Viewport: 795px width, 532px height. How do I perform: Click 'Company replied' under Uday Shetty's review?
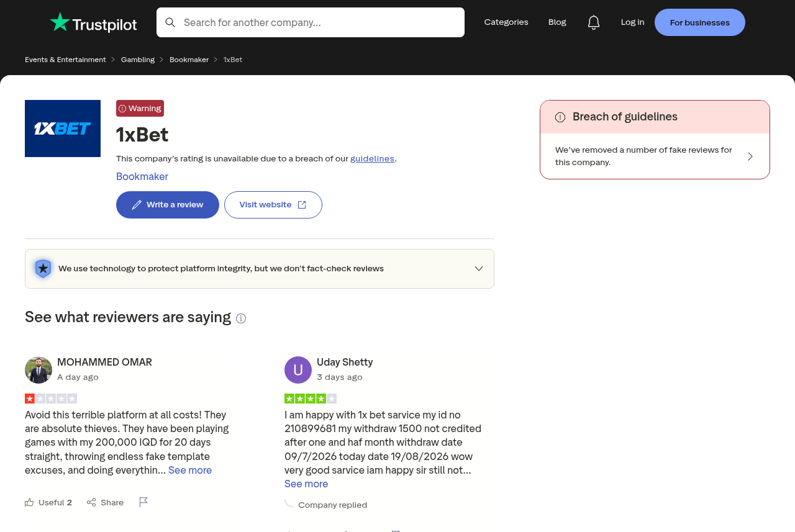pos(332,505)
